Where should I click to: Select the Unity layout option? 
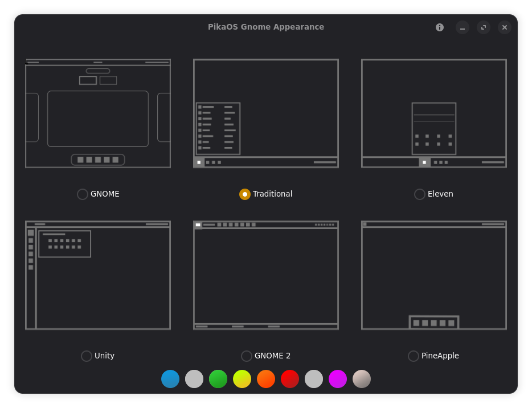pos(87,356)
